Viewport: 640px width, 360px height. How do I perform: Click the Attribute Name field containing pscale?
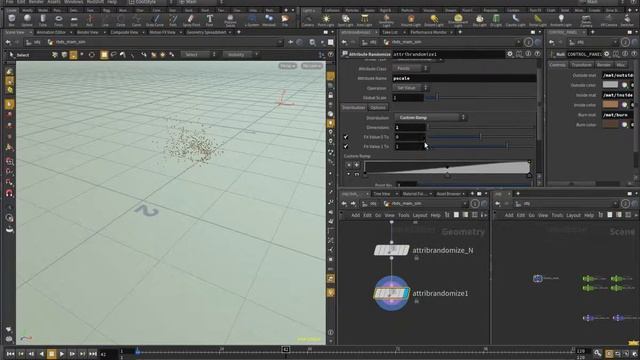(x=464, y=78)
